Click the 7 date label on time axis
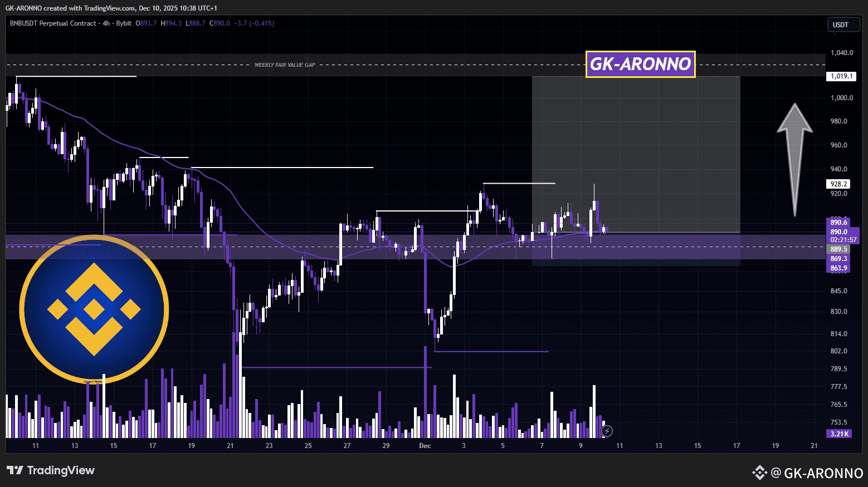Image resolution: width=868 pixels, height=487 pixels. 542,446
